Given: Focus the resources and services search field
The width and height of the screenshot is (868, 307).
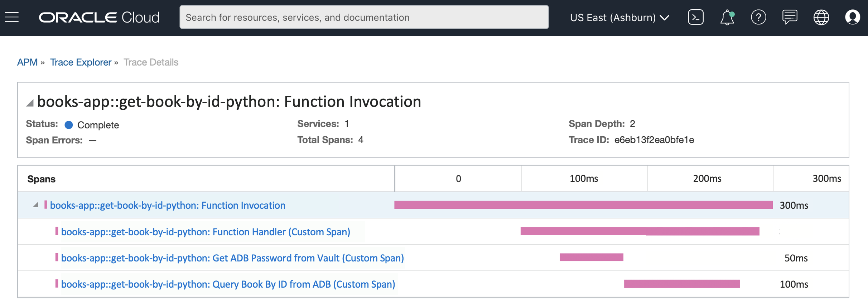Looking at the screenshot, I should pyautogui.click(x=364, y=17).
